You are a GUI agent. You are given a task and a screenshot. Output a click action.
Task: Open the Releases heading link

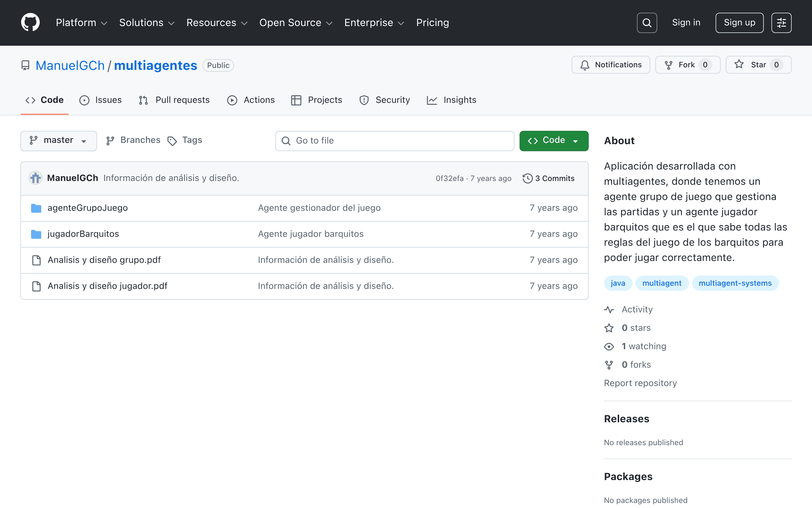click(x=626, y=419)
